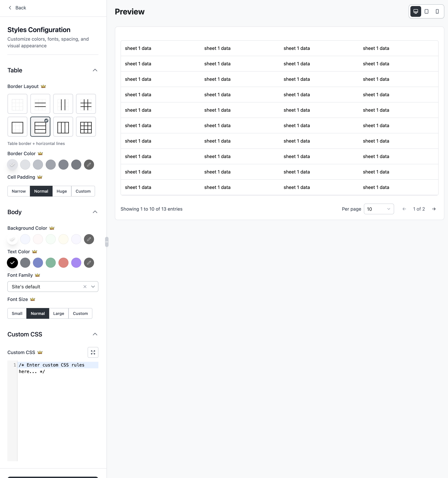The image size is (448, 478).
Task: Click the crown icon beside Text Color
Action: click(35, 251)
